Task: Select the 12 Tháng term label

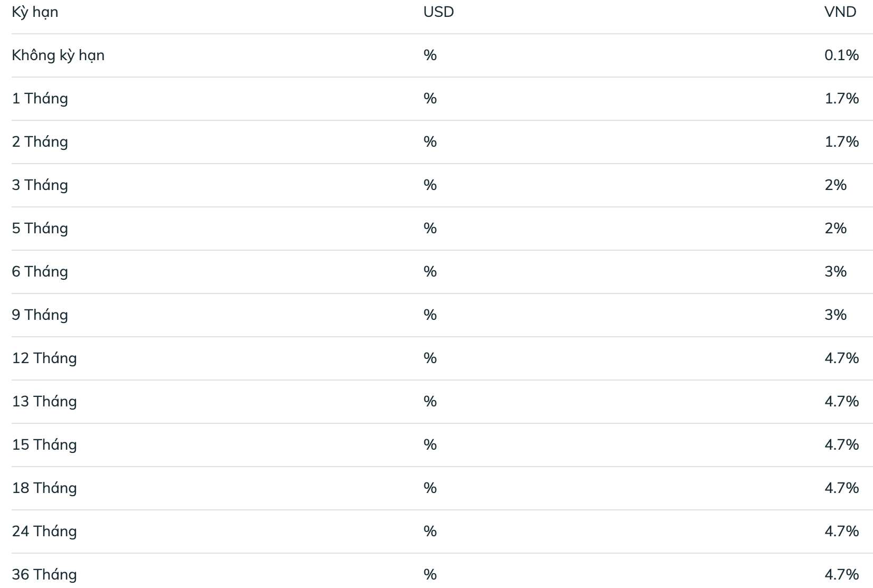Action: [44, 358]
